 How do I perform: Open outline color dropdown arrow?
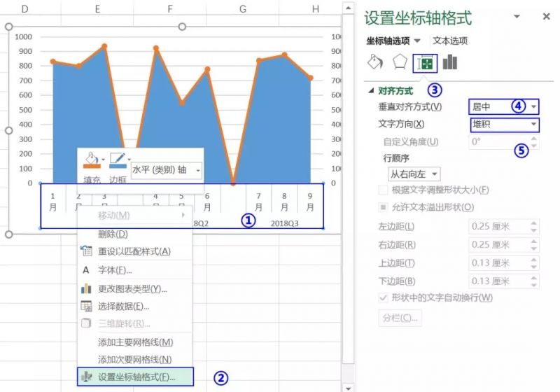tap(129, 159)
